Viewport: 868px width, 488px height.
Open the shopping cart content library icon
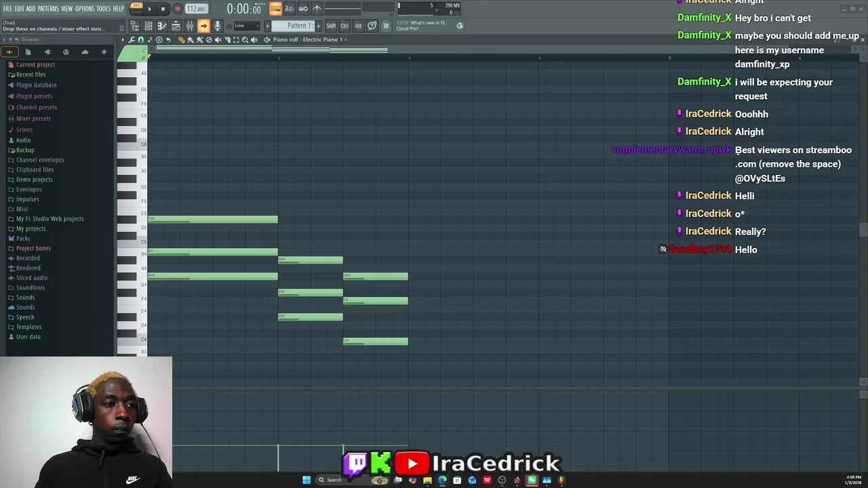click(386, 26)
